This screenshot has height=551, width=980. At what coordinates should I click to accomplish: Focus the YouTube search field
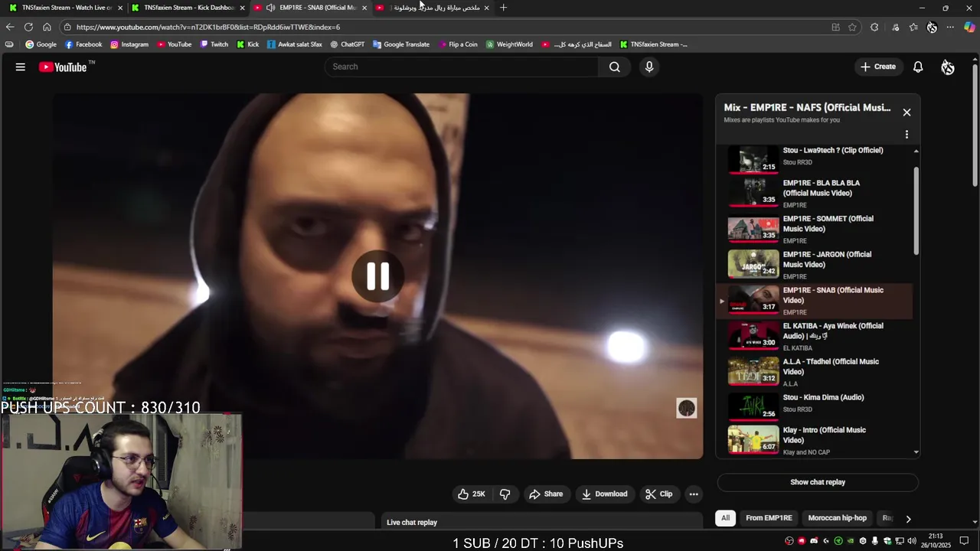(x=462, y=67)
